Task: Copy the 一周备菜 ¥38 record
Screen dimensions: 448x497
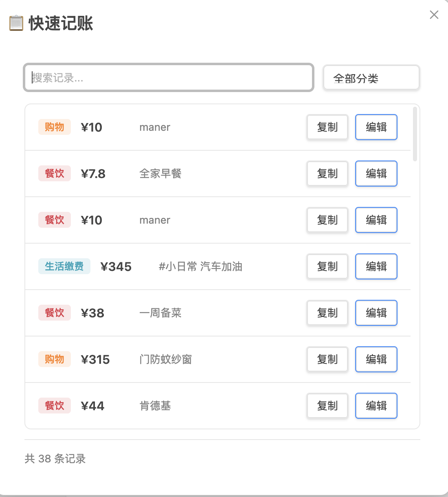Action: pyautogui.click(x=327, y=313)
